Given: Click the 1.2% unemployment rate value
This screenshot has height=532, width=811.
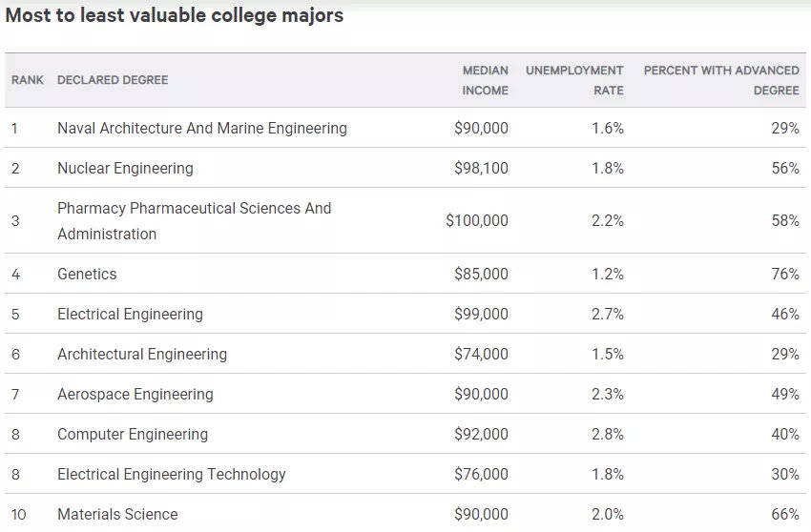Looking at the screenshot, I should pyautogui.click(x=608, y=274).
